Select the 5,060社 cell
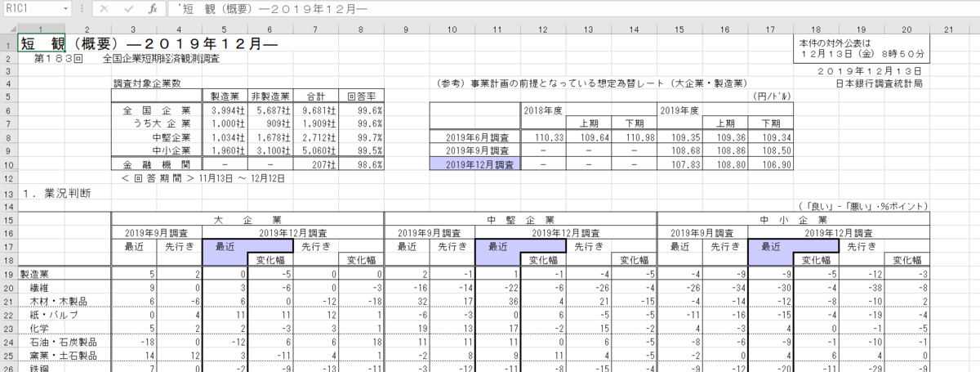Viewport: 980px width, 372px height. coord(315,150)
